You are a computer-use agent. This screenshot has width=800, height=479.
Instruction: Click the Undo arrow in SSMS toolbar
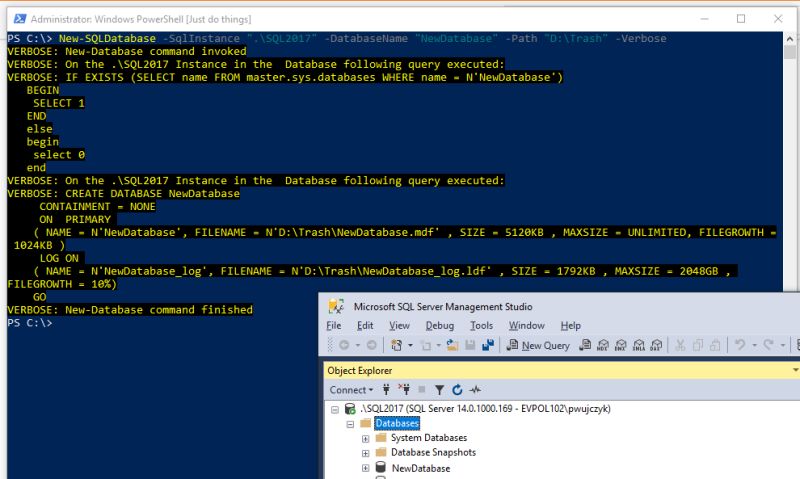click(x=740, y=345)
